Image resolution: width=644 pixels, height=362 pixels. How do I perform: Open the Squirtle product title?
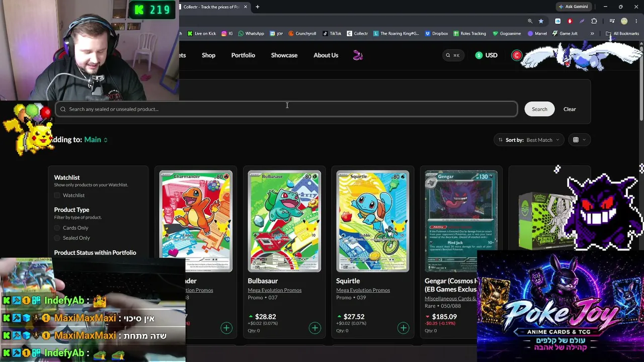pos(348,281)
